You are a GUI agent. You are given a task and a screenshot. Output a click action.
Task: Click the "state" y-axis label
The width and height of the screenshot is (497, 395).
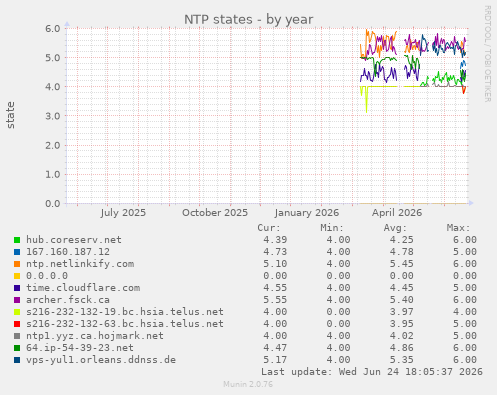(10, 115)
